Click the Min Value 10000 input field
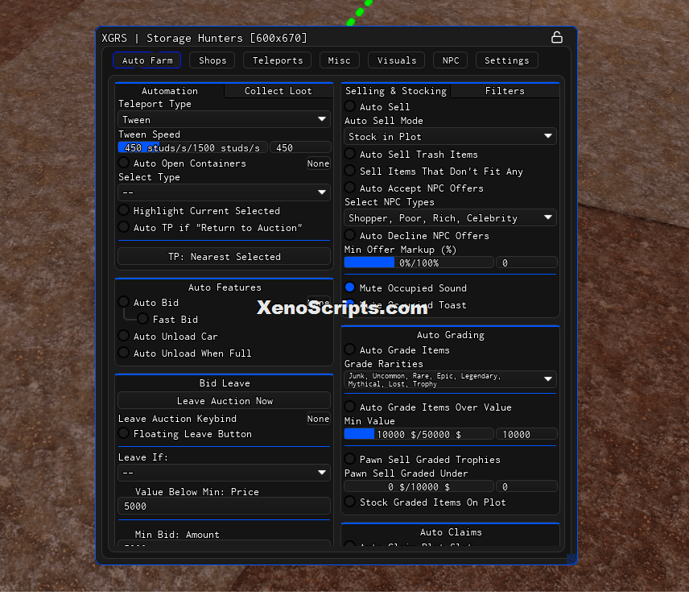Viewport: 689px width, 616px height. coord(526,434)
